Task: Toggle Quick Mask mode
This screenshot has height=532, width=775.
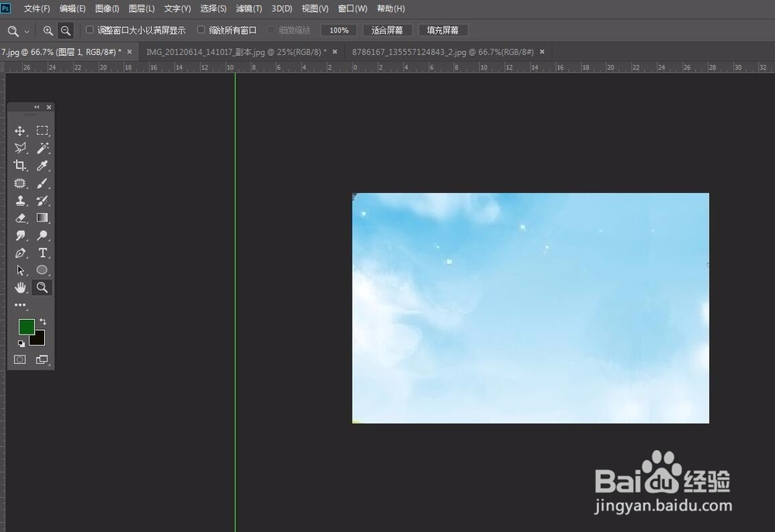Action: (20, 359)
